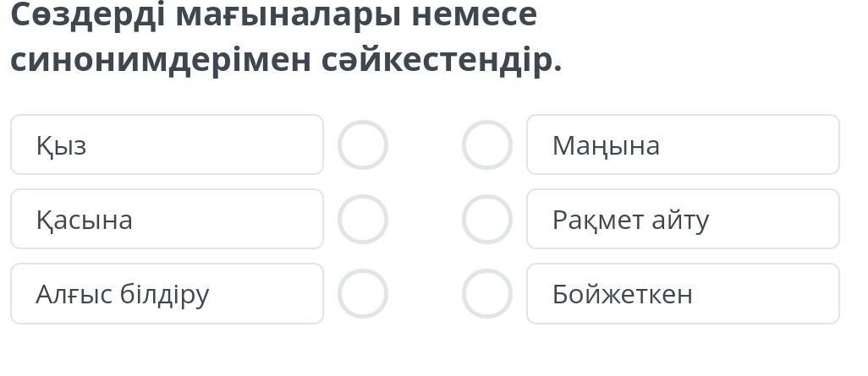This screenshot has height=376, width=868.
Task: Choose the circle beside Бойжеткен
Action: coord(487,294)
